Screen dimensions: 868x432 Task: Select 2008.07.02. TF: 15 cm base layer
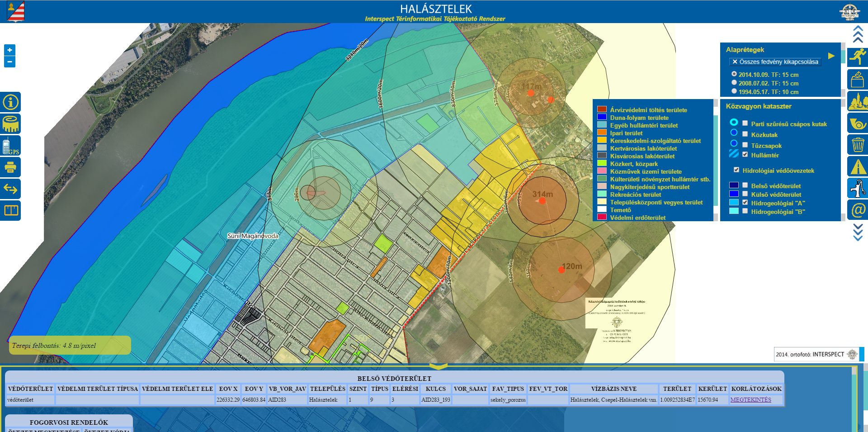734,82
